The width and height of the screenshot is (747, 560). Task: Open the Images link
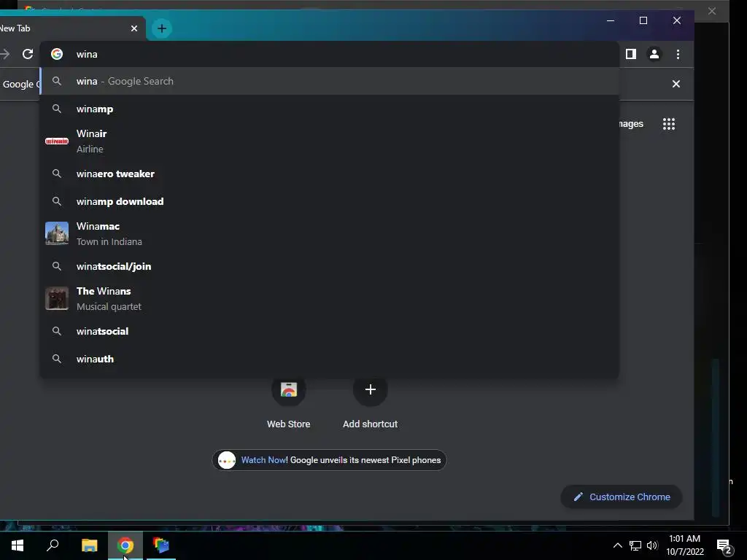(631, 124)
